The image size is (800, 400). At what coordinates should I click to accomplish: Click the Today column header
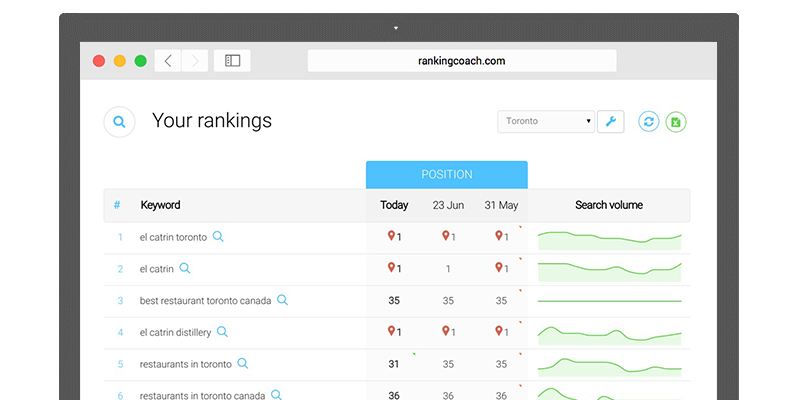(394, 205)
